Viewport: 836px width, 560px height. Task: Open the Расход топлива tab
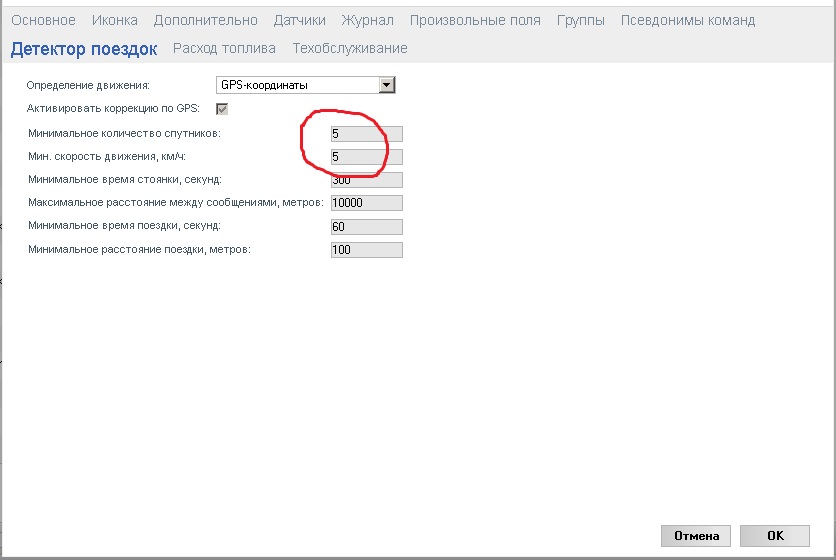pos(224,48)
